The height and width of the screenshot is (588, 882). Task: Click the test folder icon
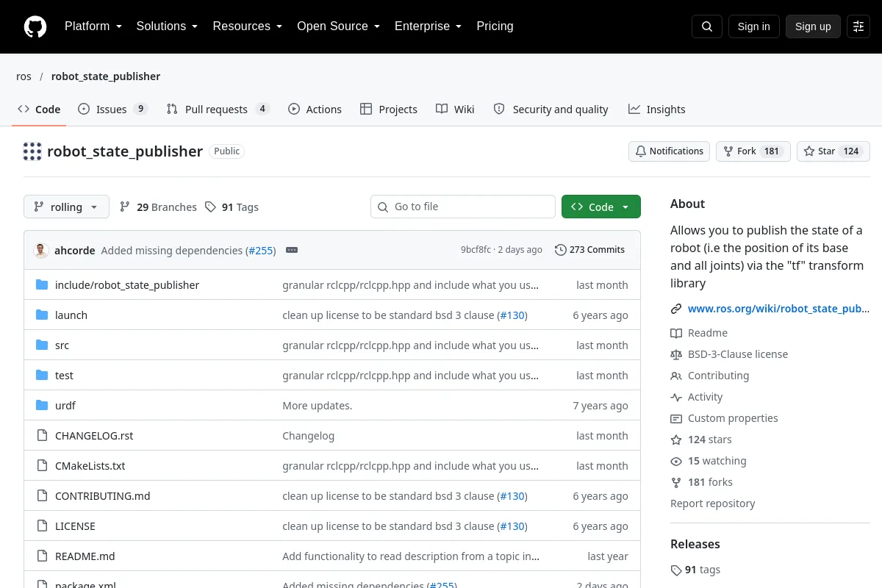[x=42, y=375]
